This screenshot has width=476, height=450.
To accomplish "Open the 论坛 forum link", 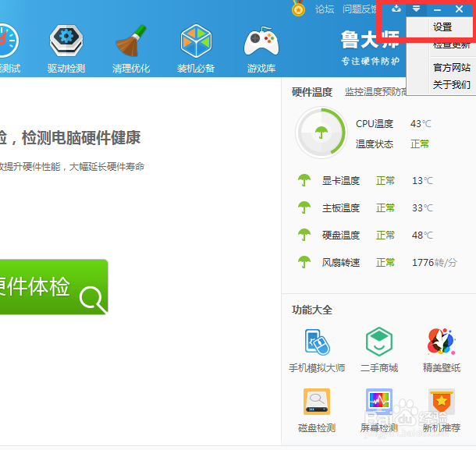I will pos(325,9).
